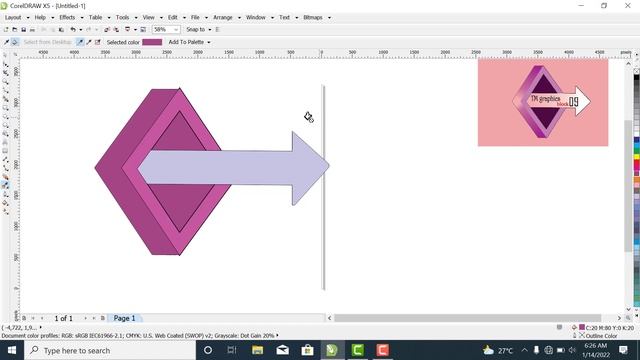
Task: Open the Effects menu
Action: click(67, 18)
